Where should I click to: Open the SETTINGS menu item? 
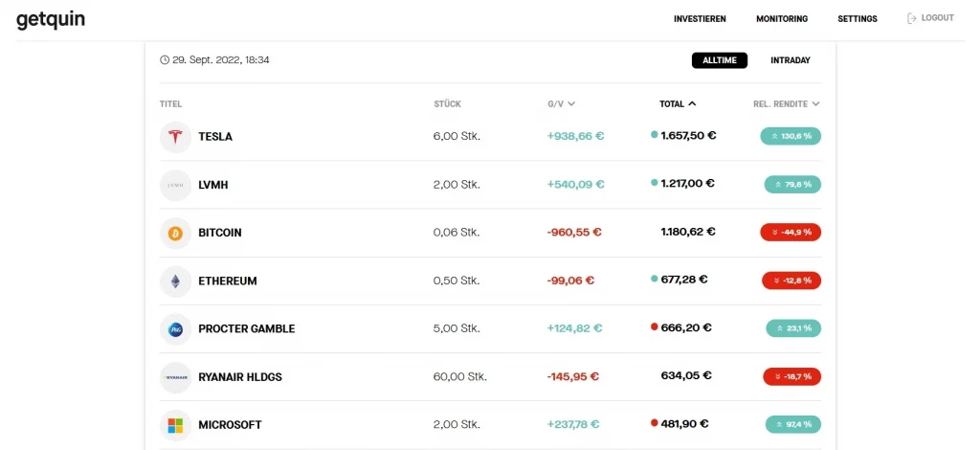coord(857,19)
